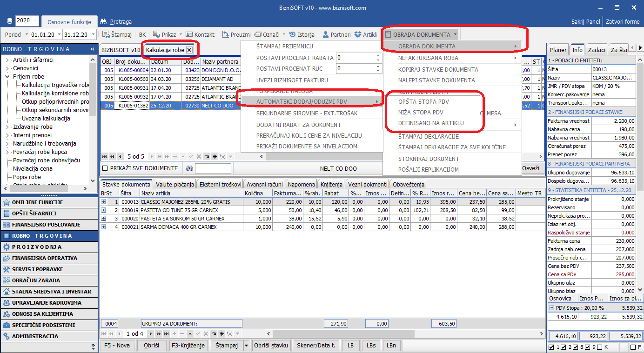Click the Štampaj printer icon in top toolbar
The width and height of the screenshot is (644, 353).
pyautogui.click(x=106, y=34)
